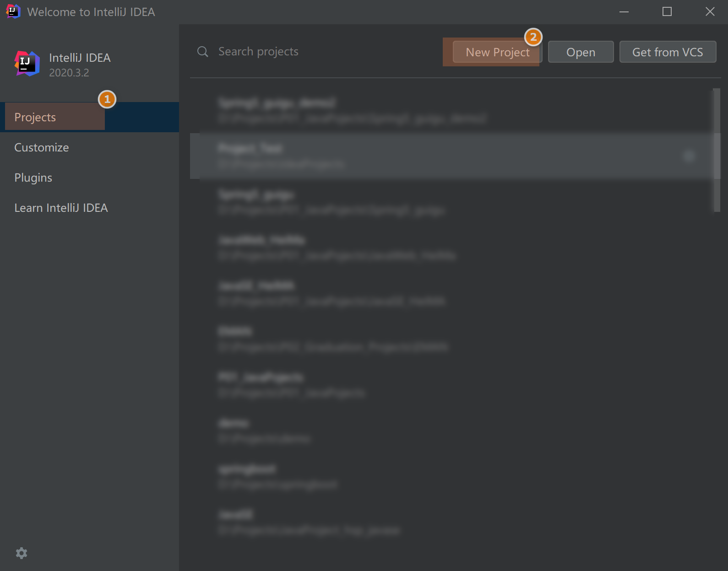The width and height of the screenshot is (728, 571).
Task: Open the Customize section
Action: (89, 147)
